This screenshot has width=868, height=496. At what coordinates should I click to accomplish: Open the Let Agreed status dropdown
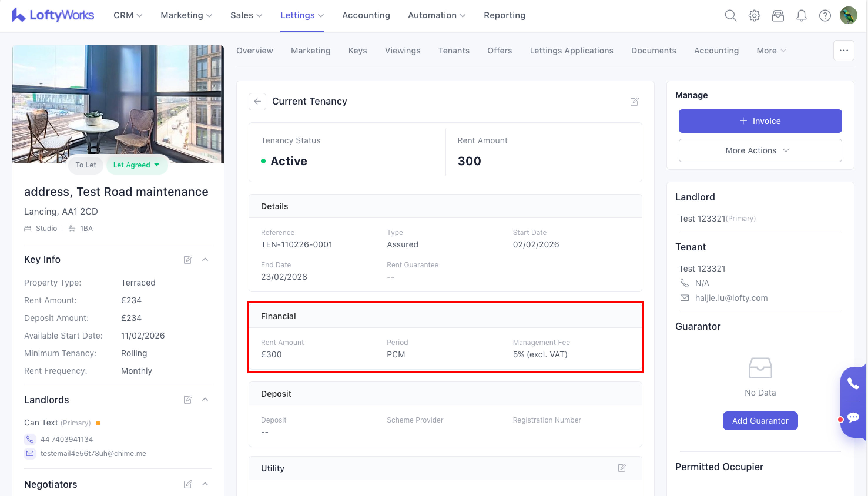[x=137, y=165]
